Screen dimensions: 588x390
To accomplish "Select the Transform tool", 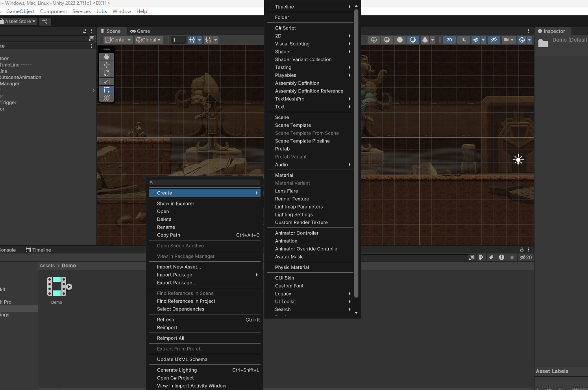I will tap(106, 98).
